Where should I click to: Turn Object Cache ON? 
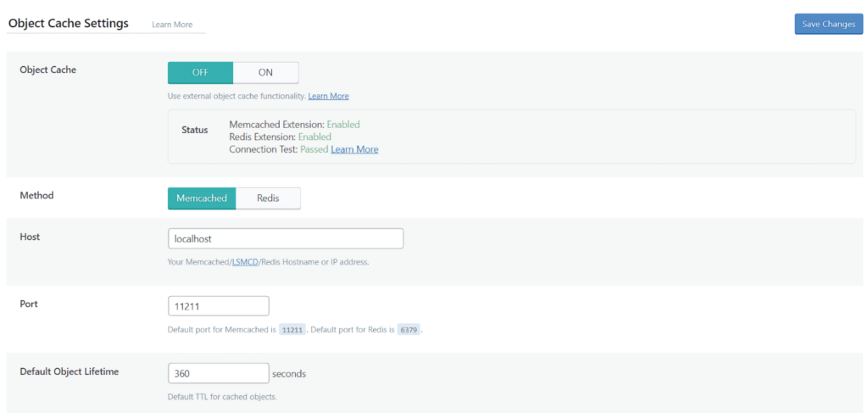pyautogui.click(x=265, y=72)
